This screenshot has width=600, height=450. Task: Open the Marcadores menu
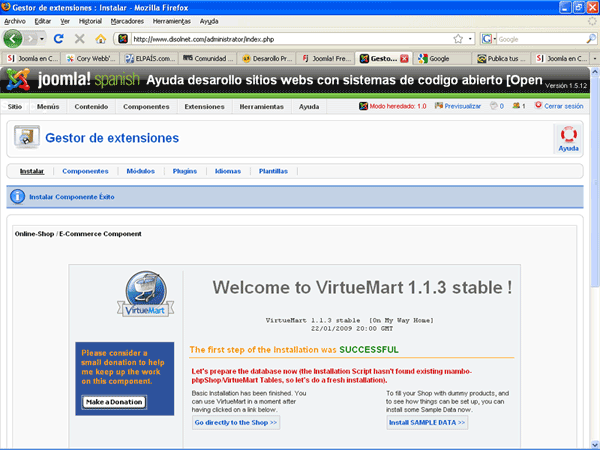[x=127, y=21]
